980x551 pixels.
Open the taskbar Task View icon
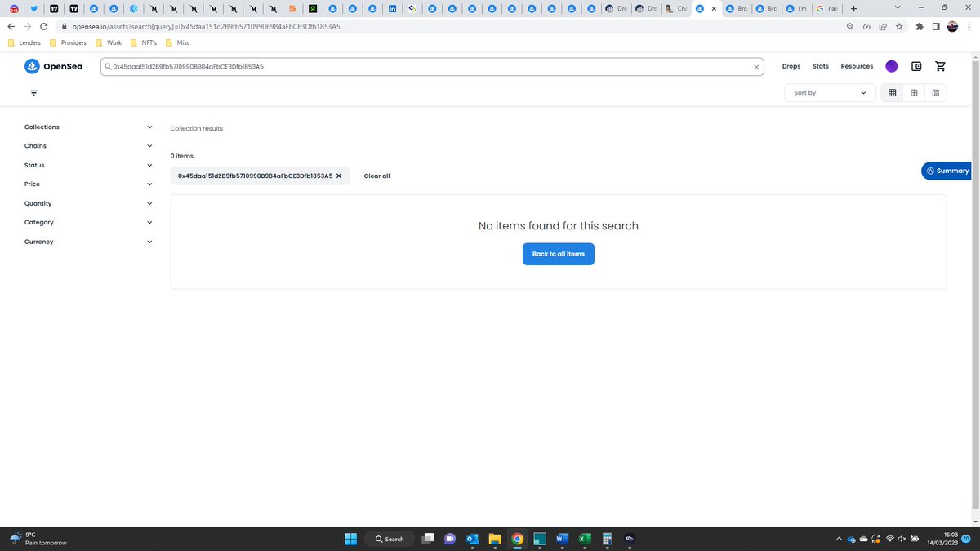point(427,539)
